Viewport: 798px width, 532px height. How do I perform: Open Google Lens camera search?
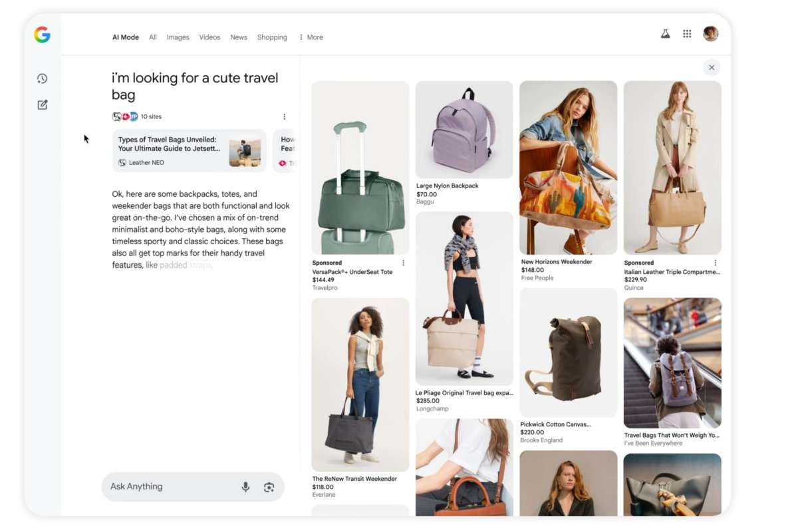tap(269, 487)
